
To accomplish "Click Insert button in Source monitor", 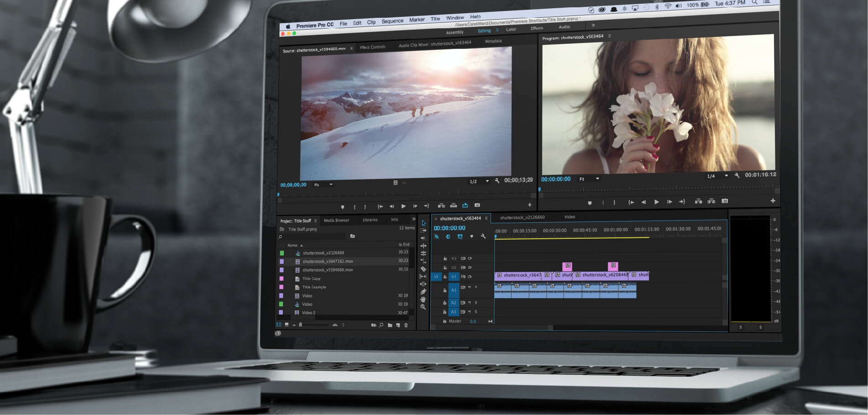I will (441, 205).
